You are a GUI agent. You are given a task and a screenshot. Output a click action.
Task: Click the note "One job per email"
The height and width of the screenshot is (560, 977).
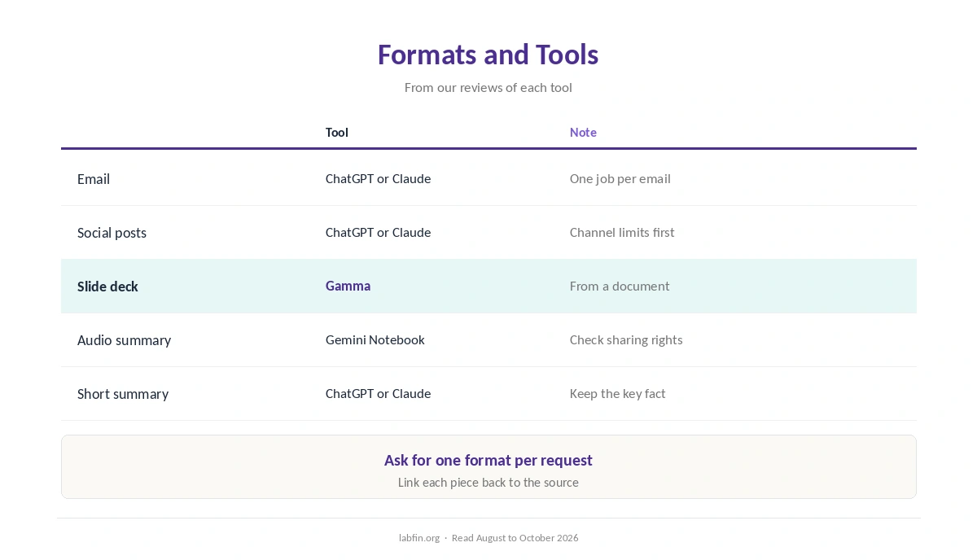coord(620,178)
